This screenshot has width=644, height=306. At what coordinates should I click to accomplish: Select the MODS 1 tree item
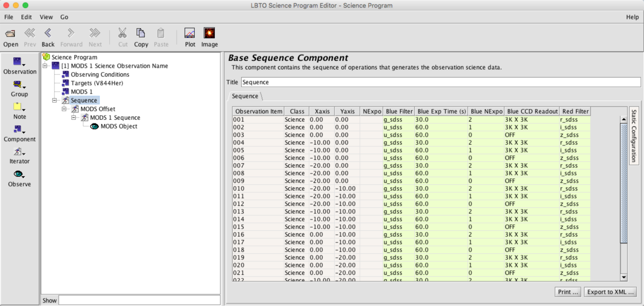coord(82,92)
